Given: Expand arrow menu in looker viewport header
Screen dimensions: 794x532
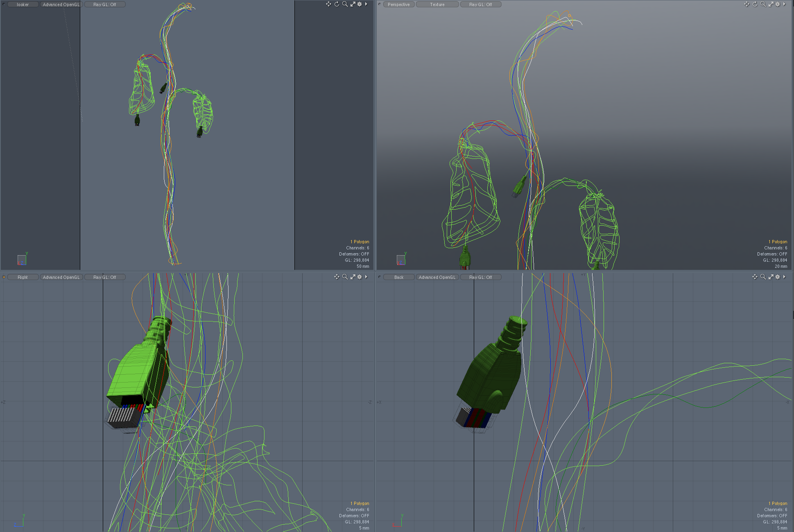Looking at the screenshot, I should [366, 4].
